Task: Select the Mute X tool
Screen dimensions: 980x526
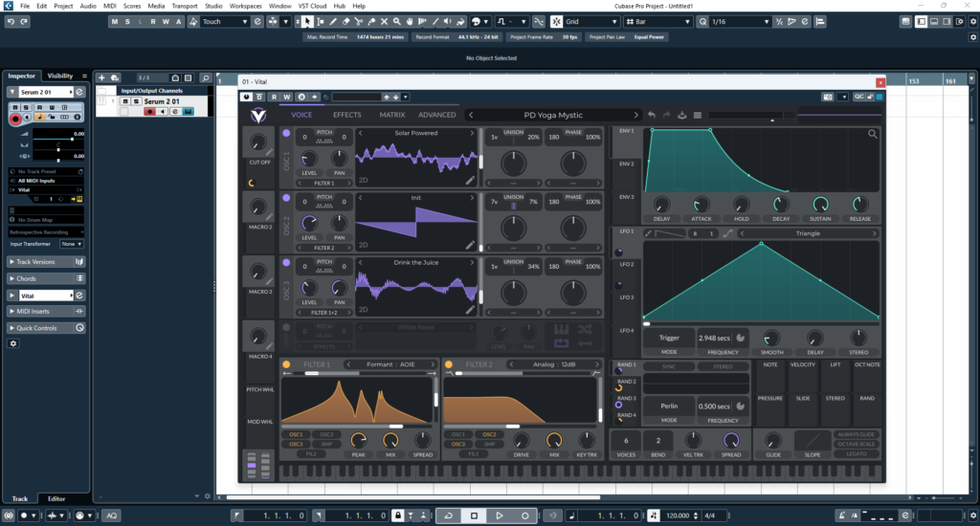Action: [384, 21]
